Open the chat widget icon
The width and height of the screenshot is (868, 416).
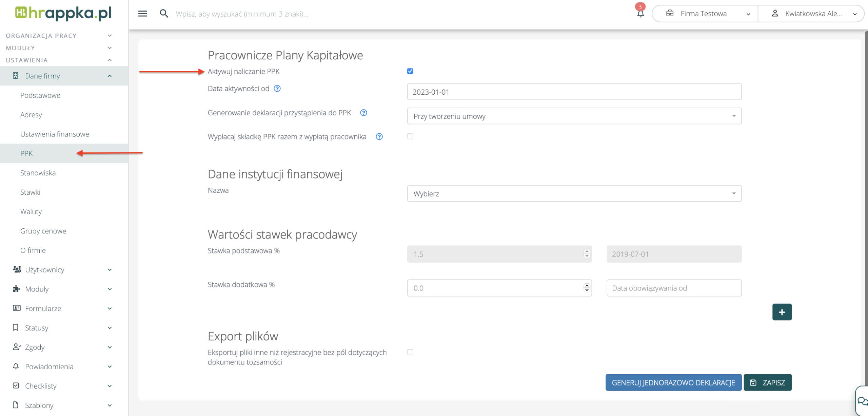click(862, 401)
